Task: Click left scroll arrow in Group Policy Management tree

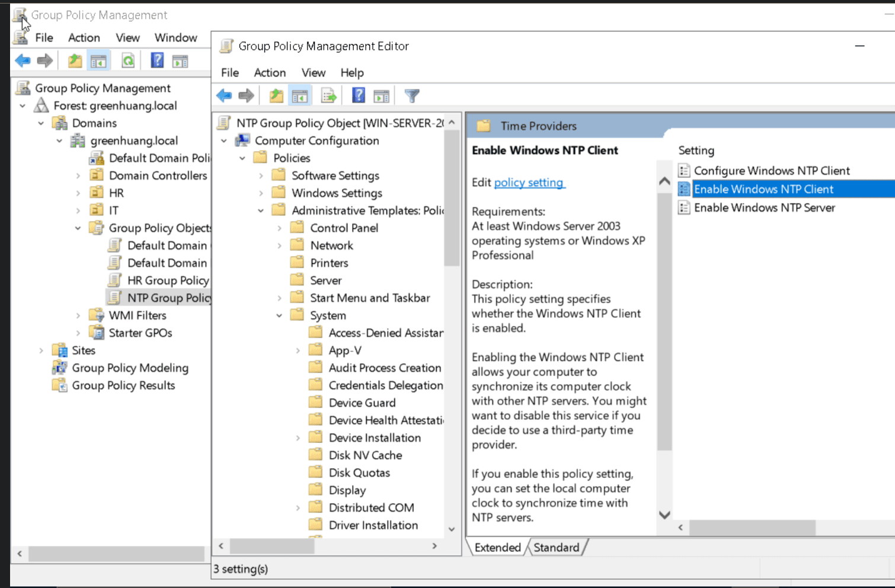Action: pos(20,554)
